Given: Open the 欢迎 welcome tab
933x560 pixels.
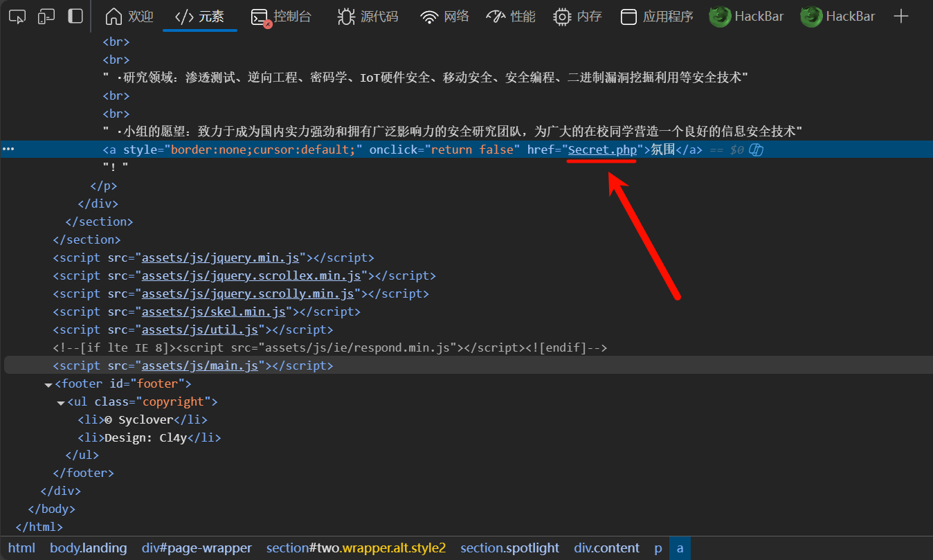Looking at the screenshot, I should pos(129,17).
